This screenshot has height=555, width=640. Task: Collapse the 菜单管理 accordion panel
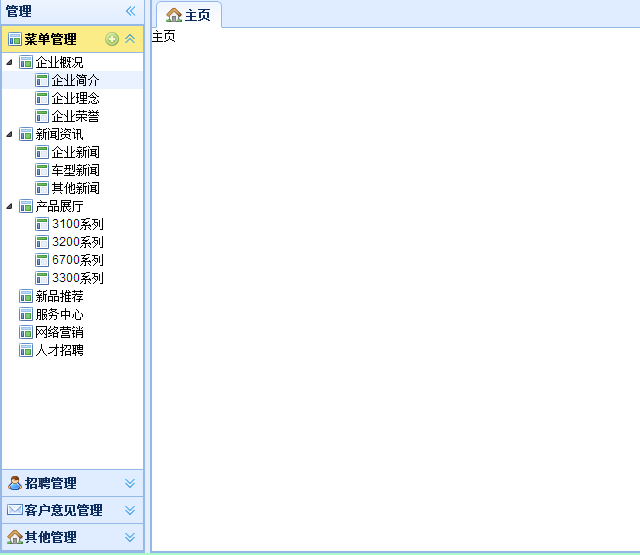point(130,39)
